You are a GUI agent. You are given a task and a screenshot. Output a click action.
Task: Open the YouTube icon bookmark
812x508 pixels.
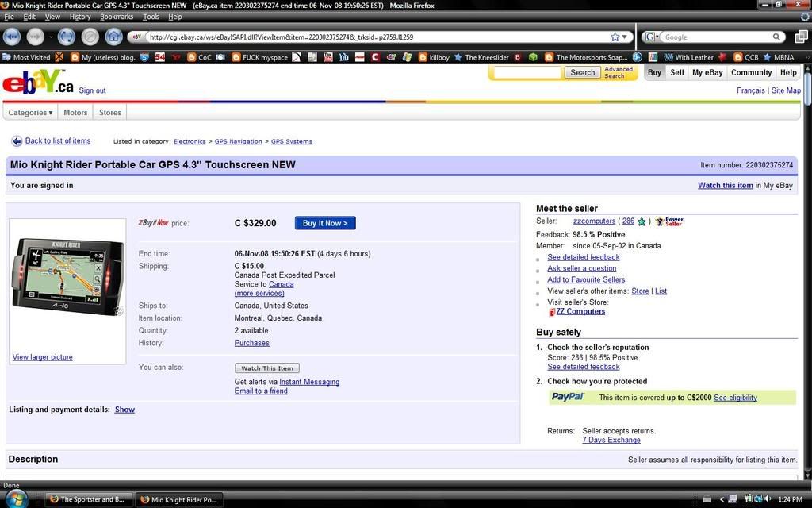click(327, 57)
